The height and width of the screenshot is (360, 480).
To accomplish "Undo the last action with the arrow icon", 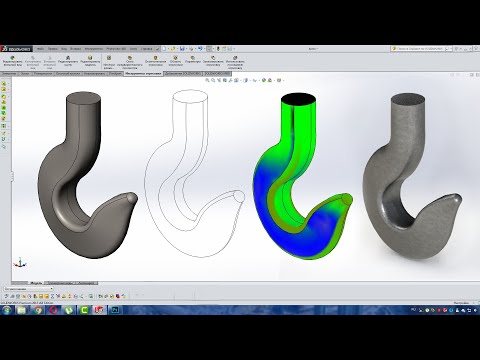I will click(200, 49).
